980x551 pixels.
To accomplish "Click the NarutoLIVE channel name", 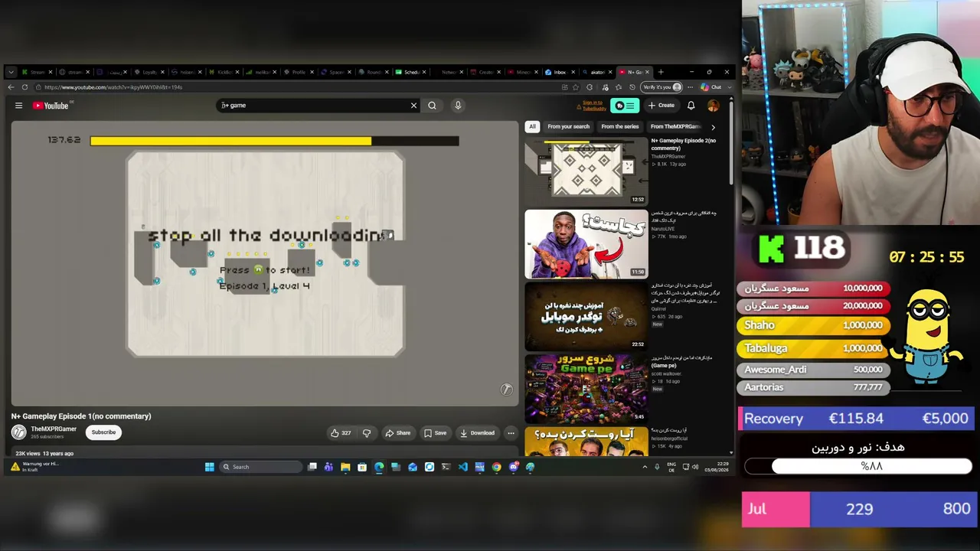I will pyautogui.click(x=665, y=229).
